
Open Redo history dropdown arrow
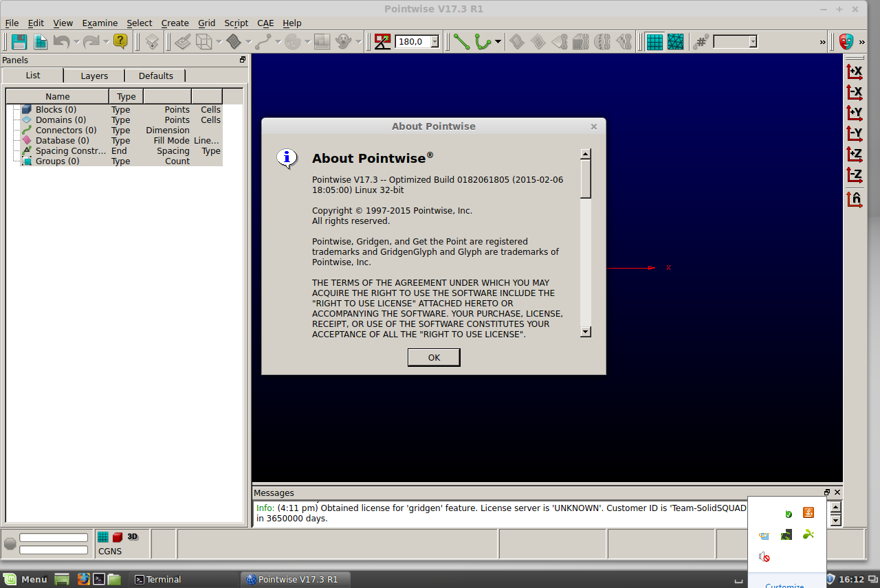(107, 41)
